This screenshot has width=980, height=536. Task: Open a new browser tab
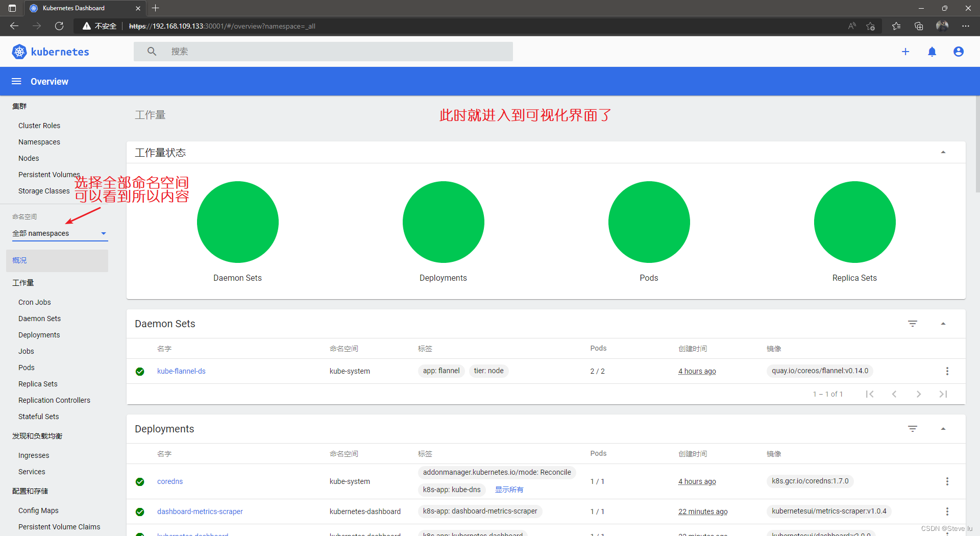click(156, 8)
